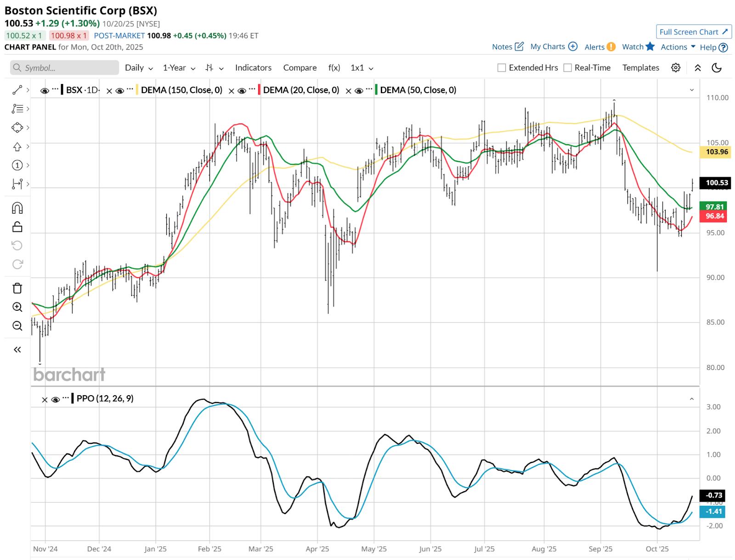Image resolution: width=735 pixels, height=560 pixels.
Task: Collapse the drawing tools sidebar
Action: 17,350
